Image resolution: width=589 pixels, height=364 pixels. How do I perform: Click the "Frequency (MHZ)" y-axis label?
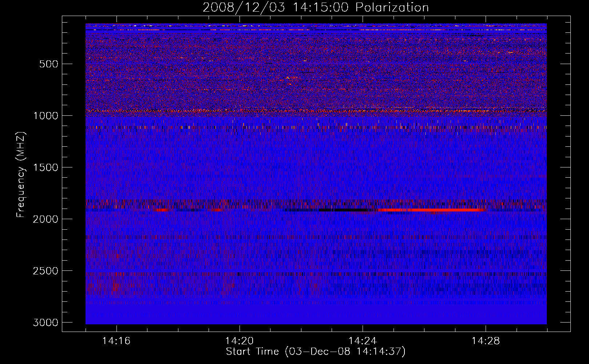[21, 175]
